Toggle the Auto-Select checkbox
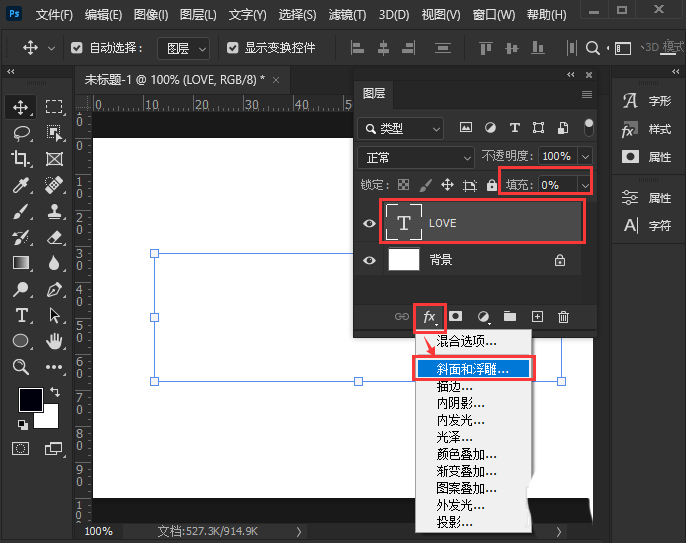 click(77, 48)
